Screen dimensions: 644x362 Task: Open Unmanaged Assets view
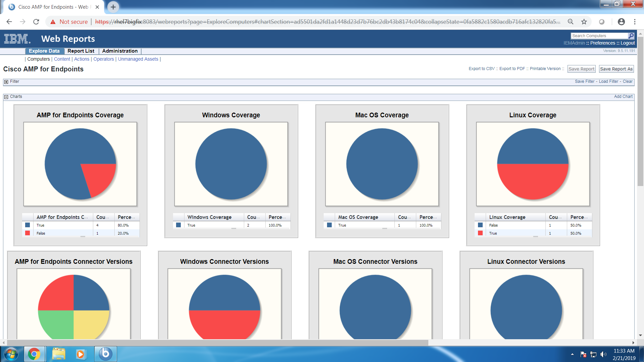(138, 59)
